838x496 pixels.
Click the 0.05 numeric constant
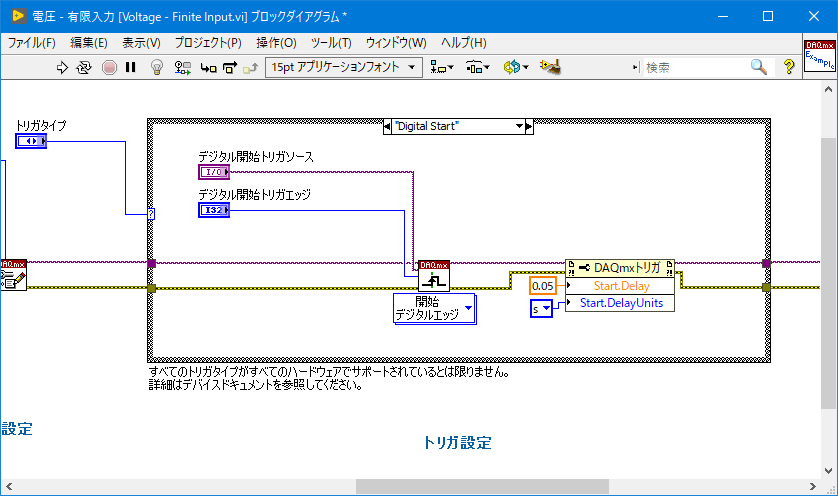tap(543, 286)
